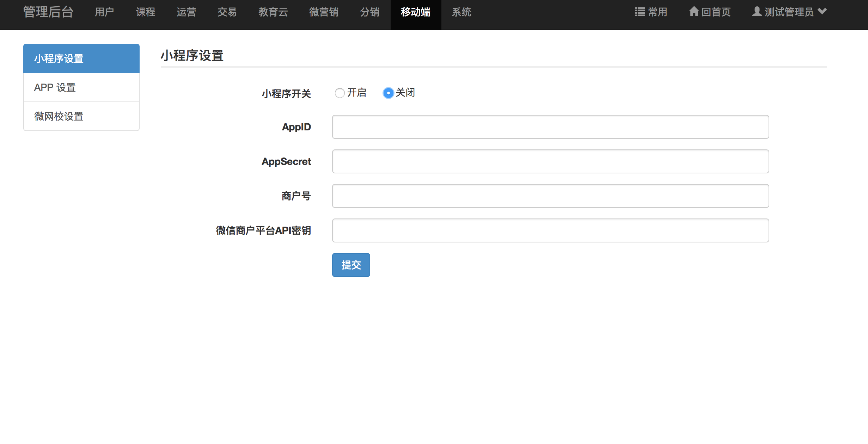This screenshot has height=444, width=868.
Task: Click the 微信商户平台API密钥 label
Action: point(263,230)
